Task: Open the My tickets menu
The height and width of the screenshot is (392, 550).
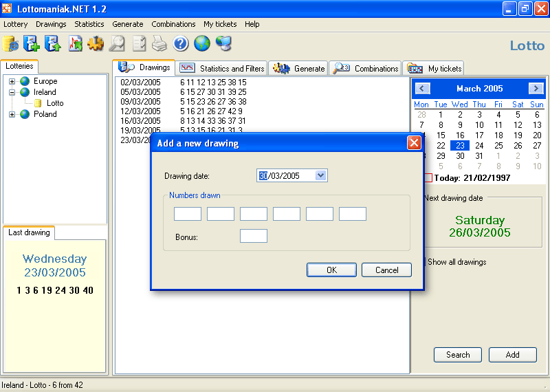Action: 220,24
